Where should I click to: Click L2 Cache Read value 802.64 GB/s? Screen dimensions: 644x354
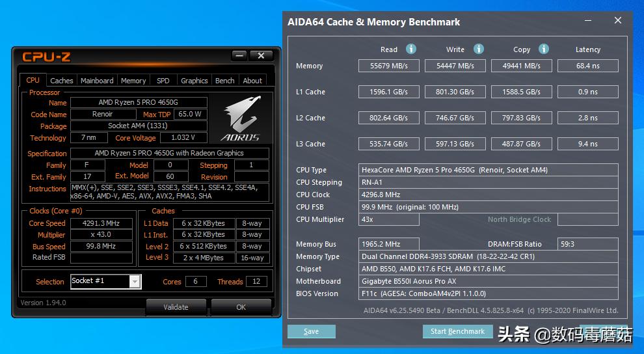[389, 118]
